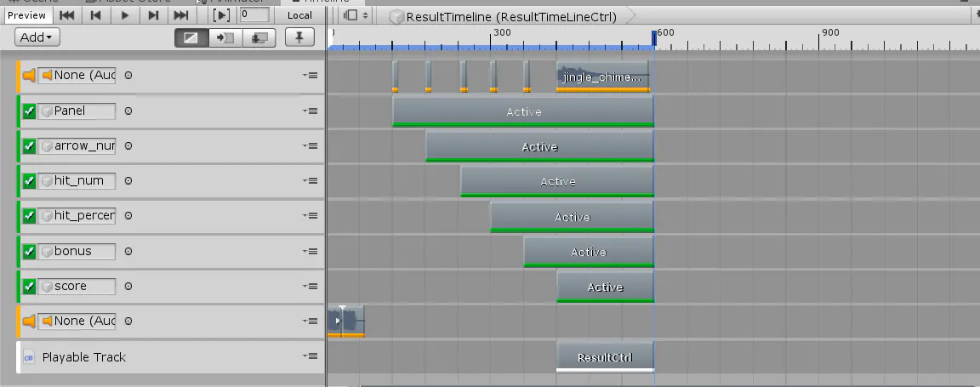Click the Local mode button
The width and height of the screenshot is (980, 387).
coord(300,15)
